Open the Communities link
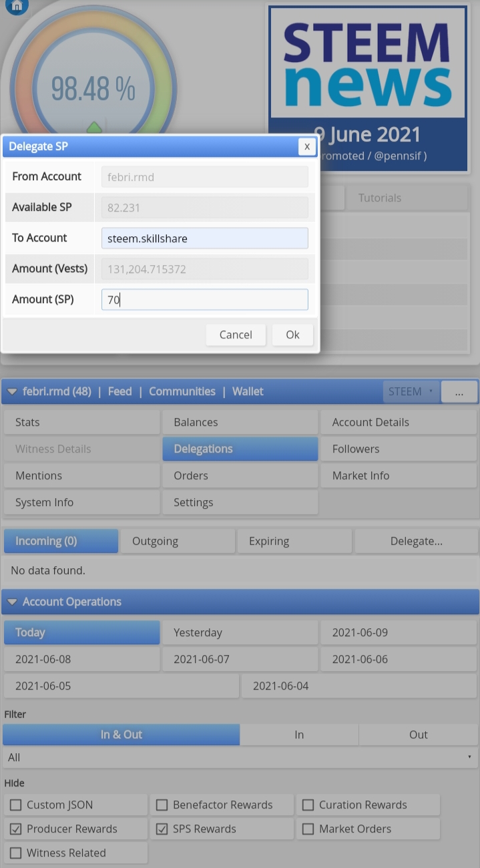 [x=182, y=391]
